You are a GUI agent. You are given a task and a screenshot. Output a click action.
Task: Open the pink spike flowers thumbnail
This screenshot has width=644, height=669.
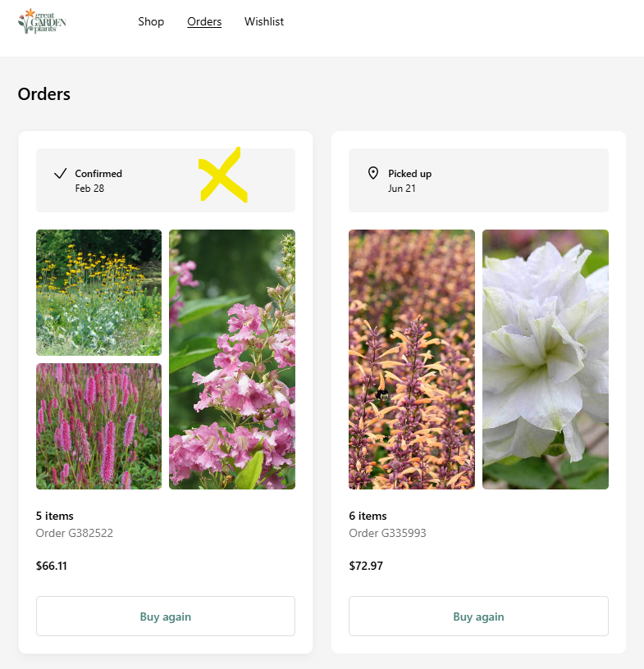click(98, 426)
